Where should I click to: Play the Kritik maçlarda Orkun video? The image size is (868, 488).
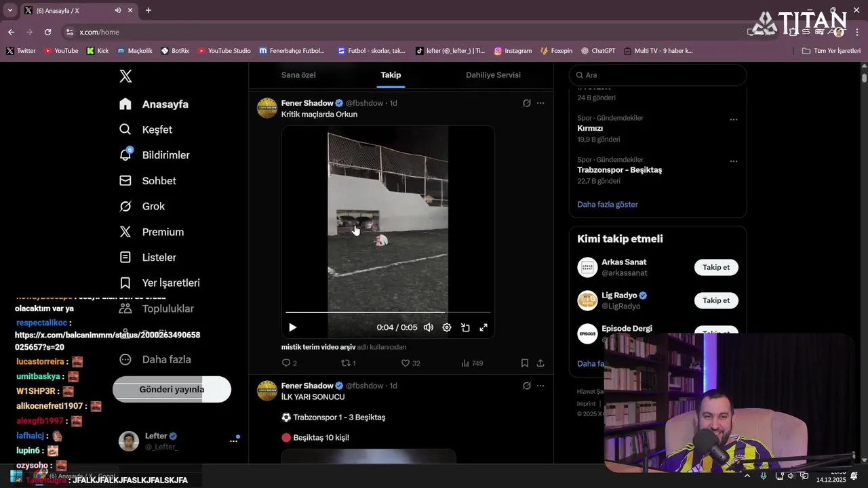coord(292,327)
